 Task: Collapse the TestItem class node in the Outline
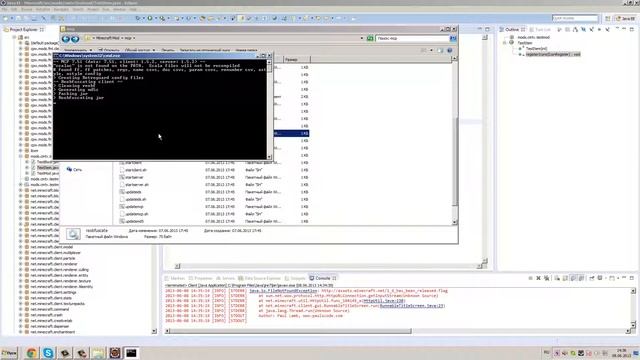click(x=504, y=43)
